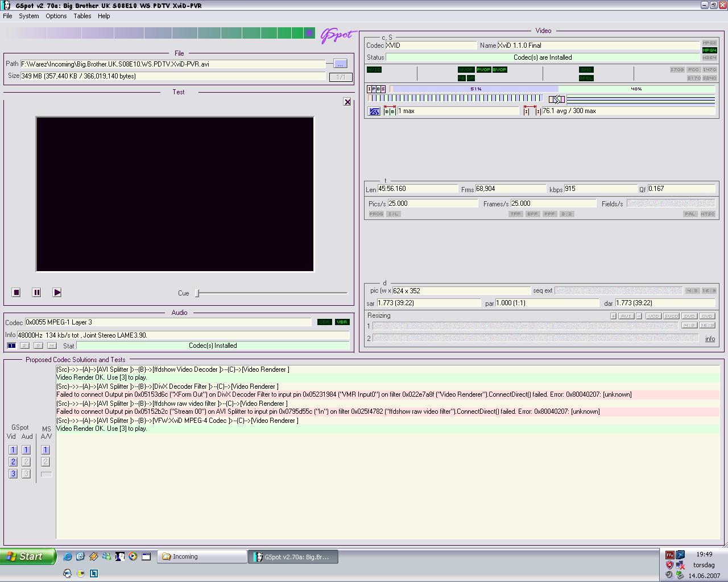Click the packed bitstream arrow icon

(557, 99)
